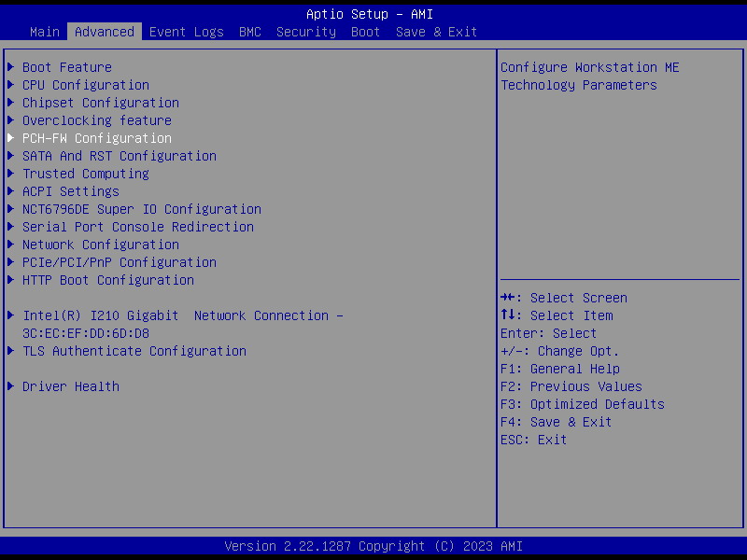Viewport: 747px width, 560px height.
Task: Open the Security tab
Action: 306,32
